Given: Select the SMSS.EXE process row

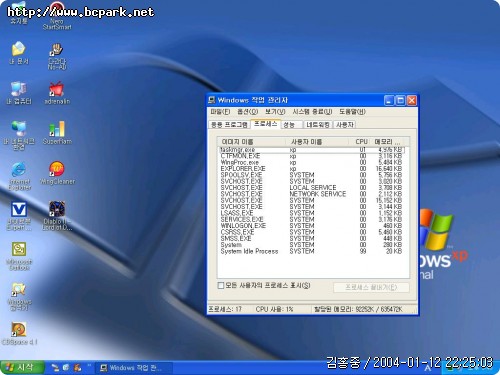Looking at the screenshot, I should (x=311, y=238).
